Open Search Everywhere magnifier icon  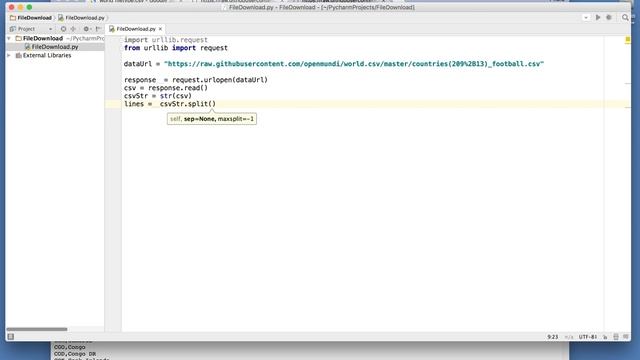coord(625,18)
